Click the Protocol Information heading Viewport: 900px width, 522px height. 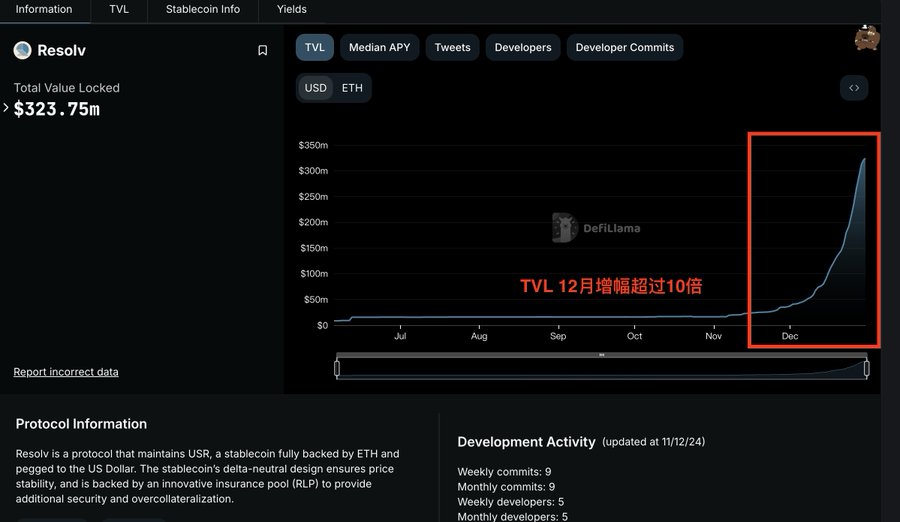(81, 424)
